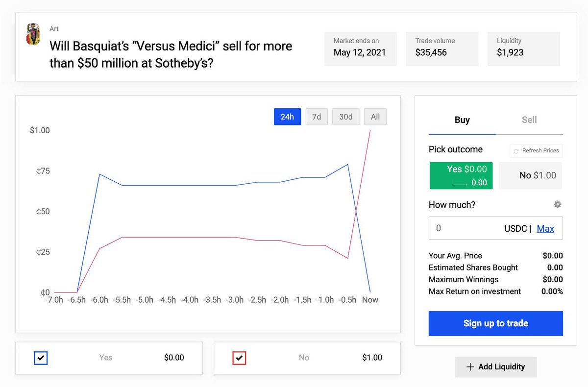Click the refresh icon beside Refresh Prices

coord(516,151)
